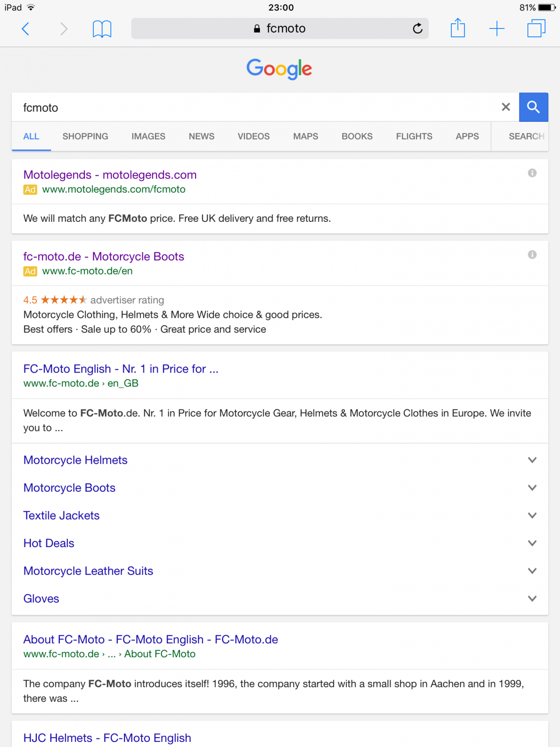Select the Maps results tab

point(306,136)
